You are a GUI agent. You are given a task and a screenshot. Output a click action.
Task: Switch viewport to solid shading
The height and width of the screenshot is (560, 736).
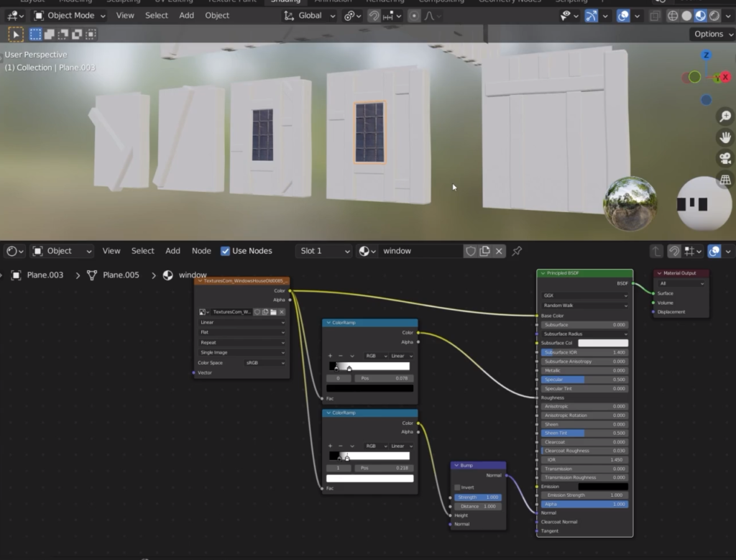point(686,16)
